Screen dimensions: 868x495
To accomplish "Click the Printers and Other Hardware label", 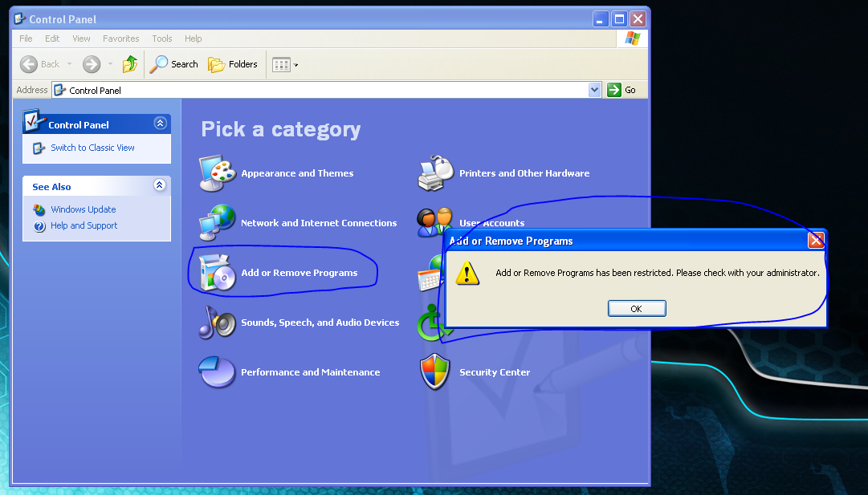I will [x=524, y=173].
